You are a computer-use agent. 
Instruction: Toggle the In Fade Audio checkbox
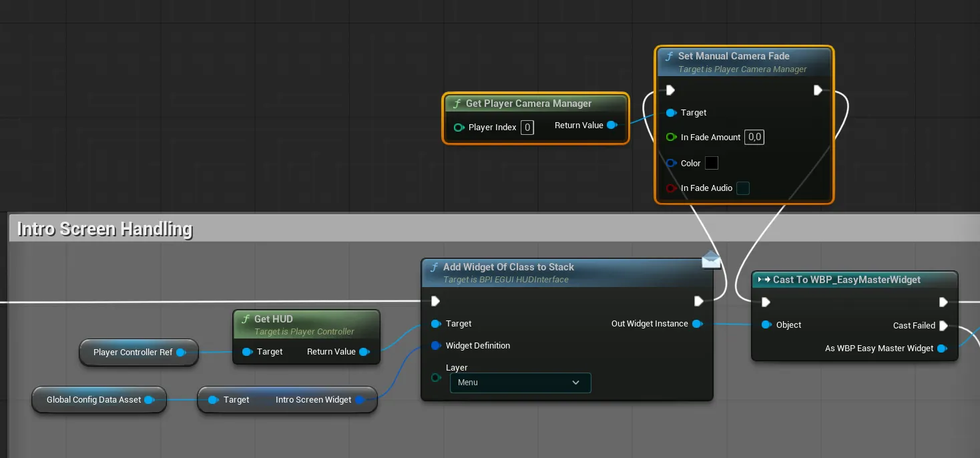tap(743, 188)
